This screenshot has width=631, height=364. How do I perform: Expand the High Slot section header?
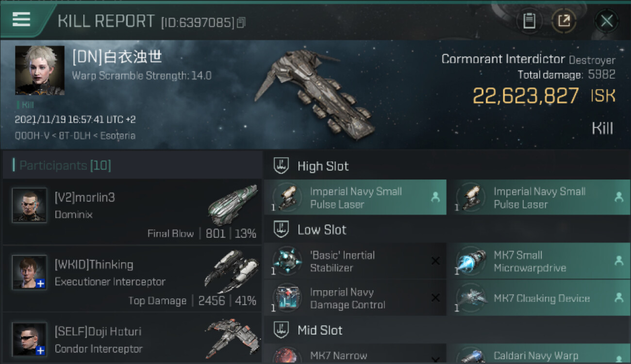point(447,166)
